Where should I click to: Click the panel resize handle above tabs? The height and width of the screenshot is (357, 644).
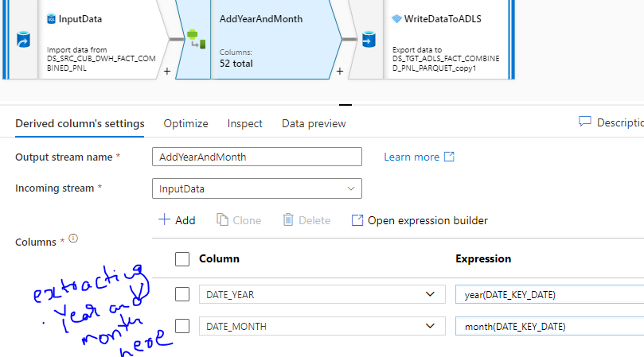tap(345, 105)
